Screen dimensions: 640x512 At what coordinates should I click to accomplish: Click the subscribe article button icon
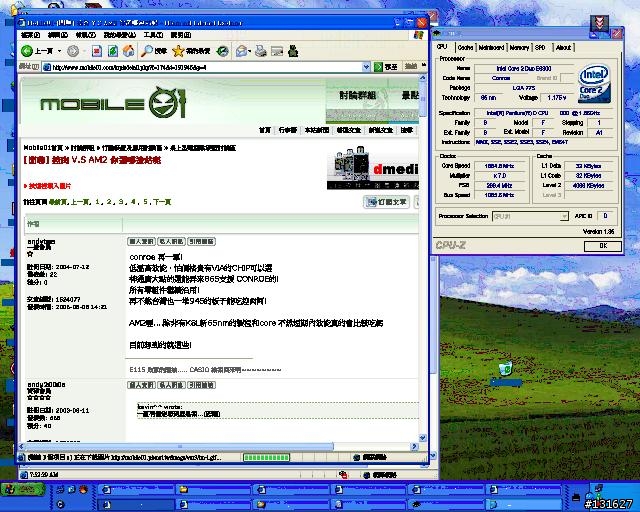tap(387, 202)
